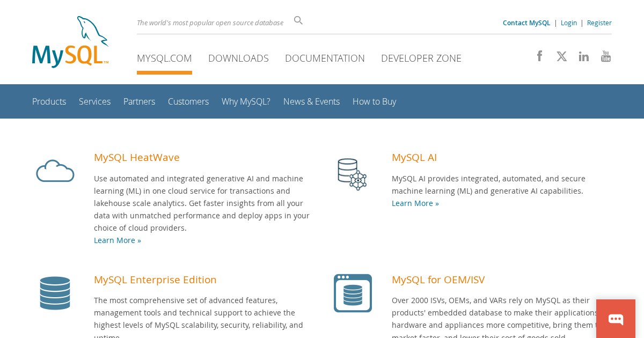The width and height of the screenshot is (644, 338).
Task: Open the MySQL HeatWave heading link
Action: point(137,157)
